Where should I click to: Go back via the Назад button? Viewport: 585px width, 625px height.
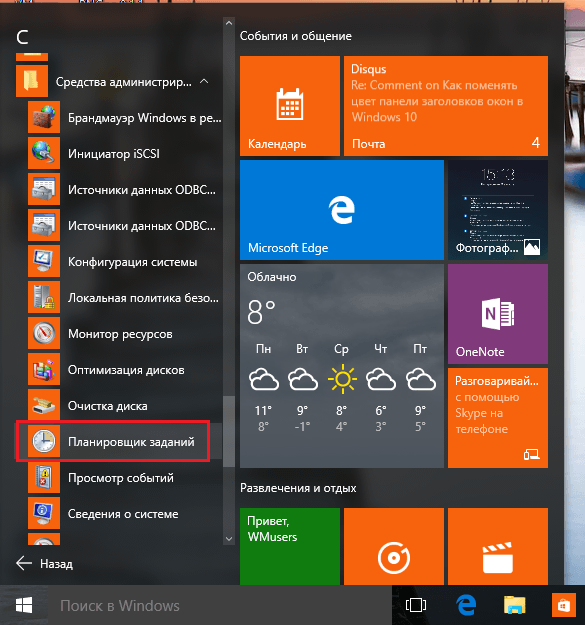tap(44, 563)
